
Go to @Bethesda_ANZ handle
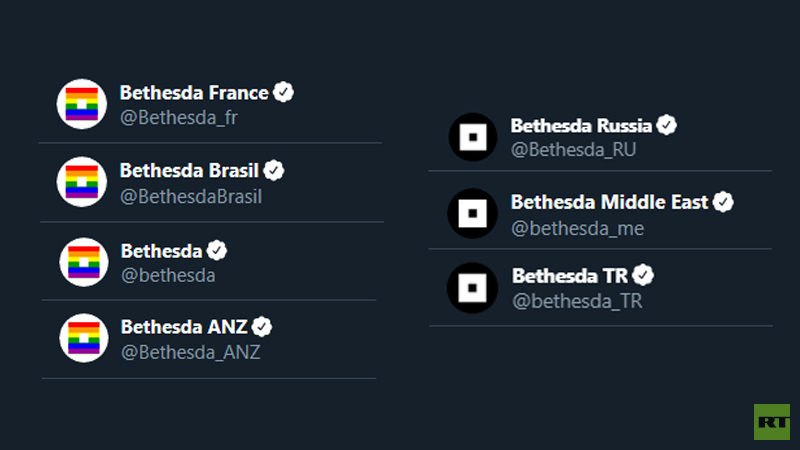(x=190, y=352)
